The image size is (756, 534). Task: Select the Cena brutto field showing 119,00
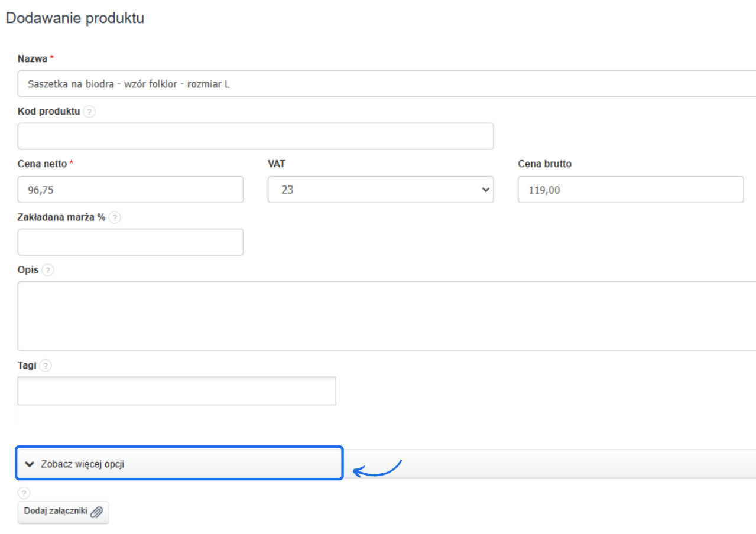pyautogui.click(x=630, y=190)
